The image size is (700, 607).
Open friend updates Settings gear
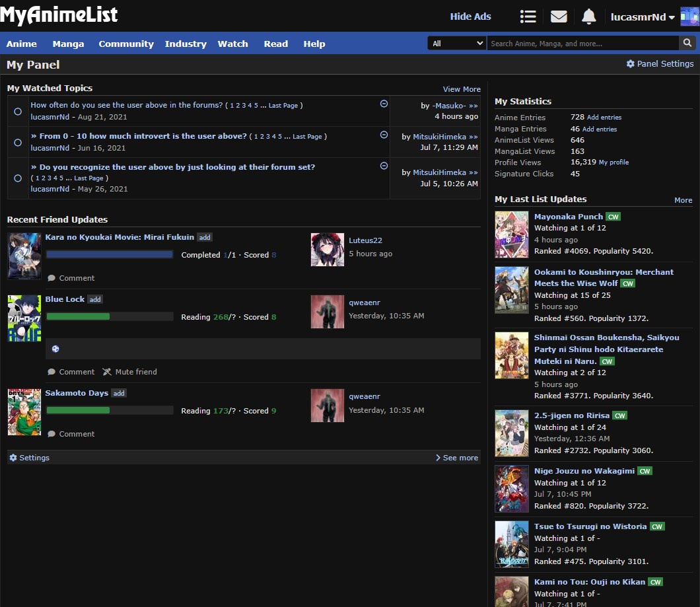(x=29, y=457)
